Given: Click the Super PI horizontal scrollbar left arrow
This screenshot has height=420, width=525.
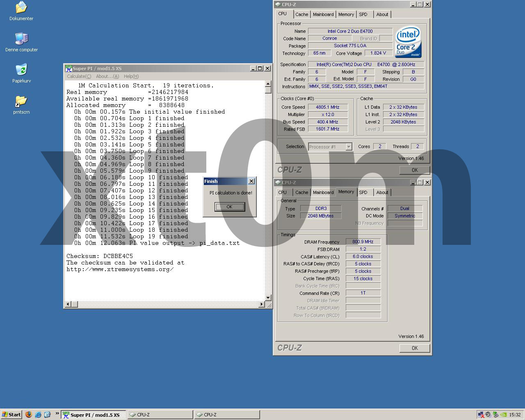Looking at the screenshot, I should coord(68,304).
